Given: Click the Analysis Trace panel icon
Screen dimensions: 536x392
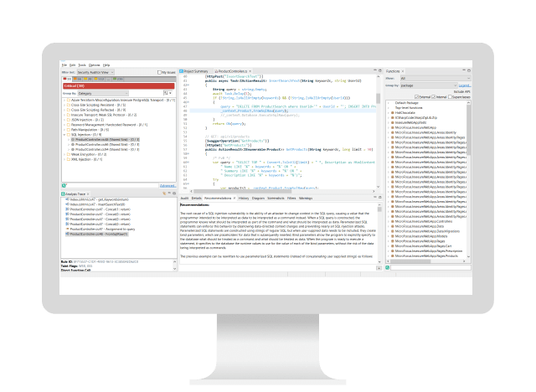Looking at the screenshot, I should click(x=63, y=193).
